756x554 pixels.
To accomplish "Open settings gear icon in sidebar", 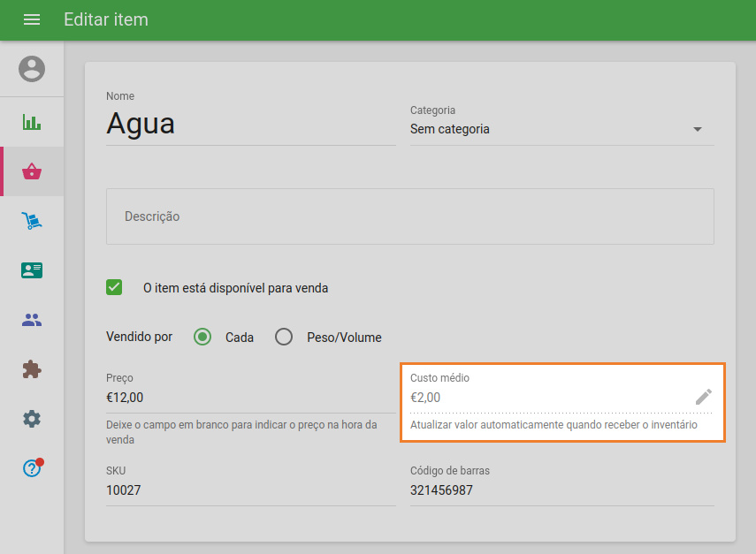I will point(32,419).
